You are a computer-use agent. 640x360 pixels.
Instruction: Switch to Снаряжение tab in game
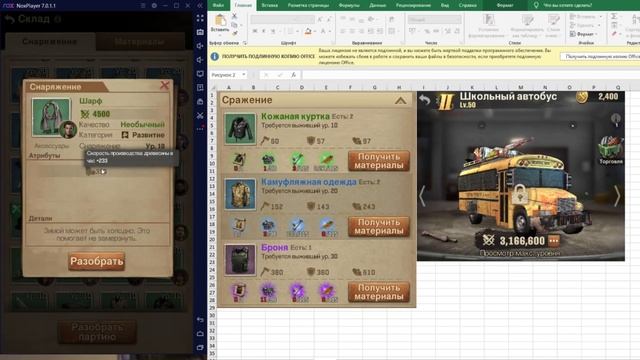click(x=49, y=42)
